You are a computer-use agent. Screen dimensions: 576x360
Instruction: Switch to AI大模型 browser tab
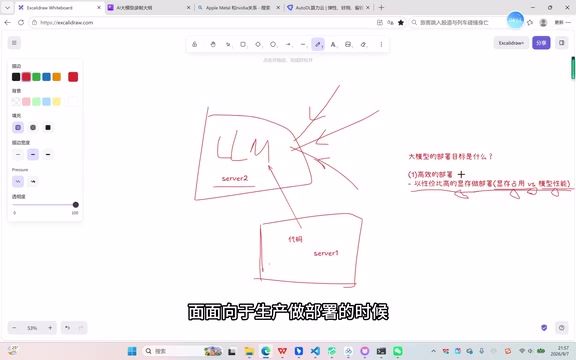click(x=148, y=7)
